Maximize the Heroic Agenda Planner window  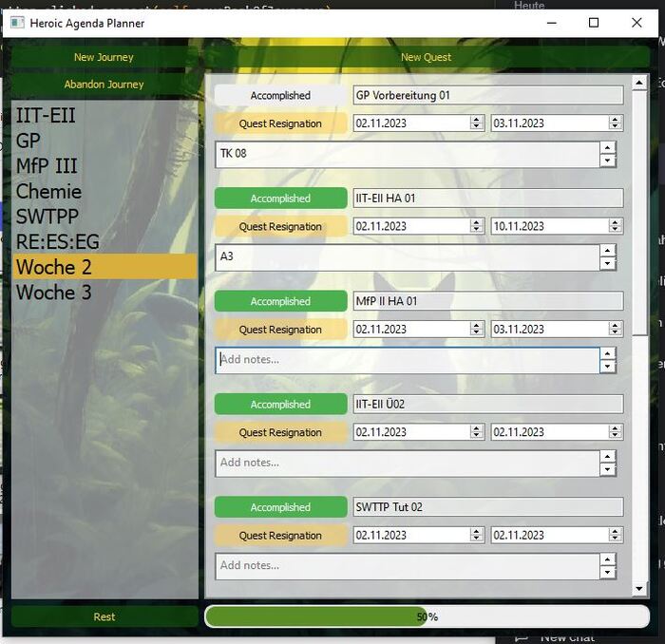coord(594,23)
